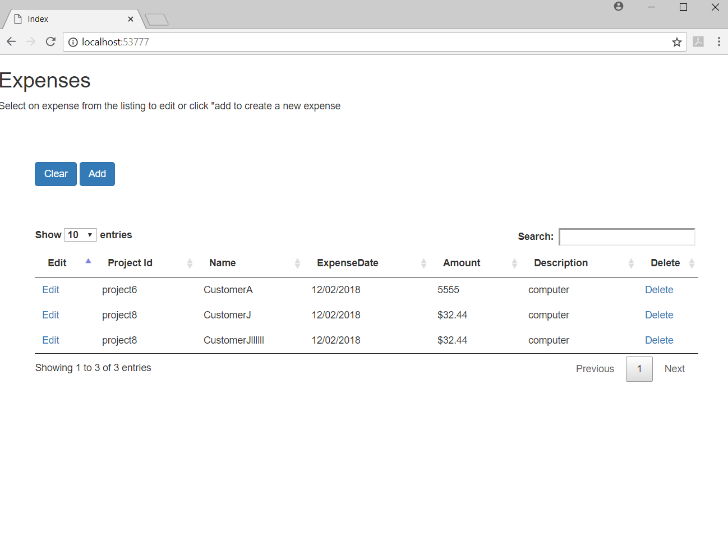Reload the page using refresh icon

coord(50,41)
